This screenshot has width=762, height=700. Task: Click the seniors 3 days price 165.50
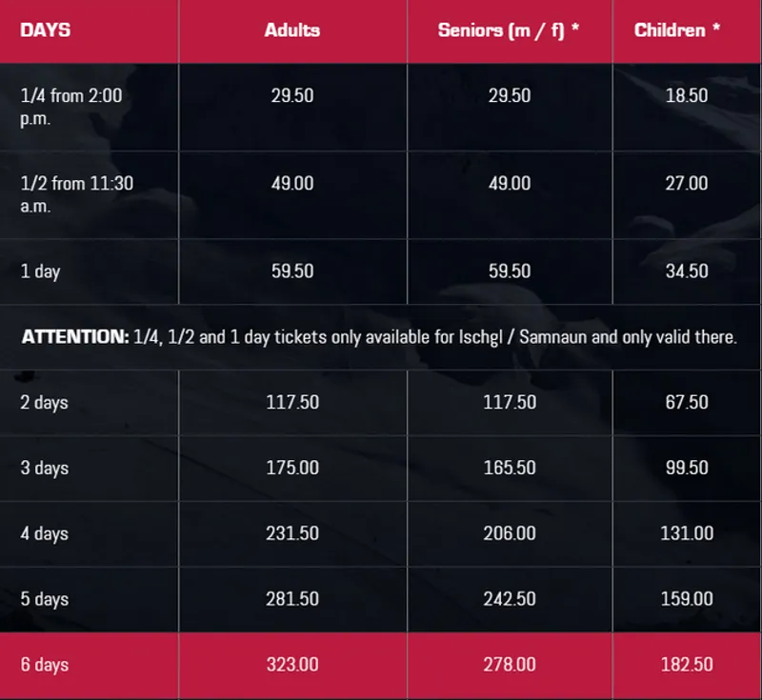click(x=510, y=468)
